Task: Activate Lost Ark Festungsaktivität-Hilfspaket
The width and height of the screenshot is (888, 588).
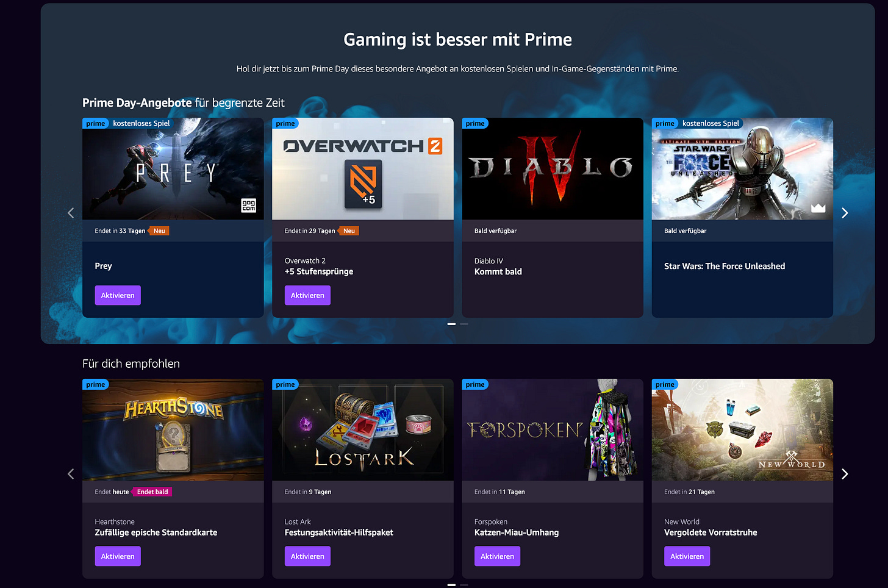Action: pos(307,556)
